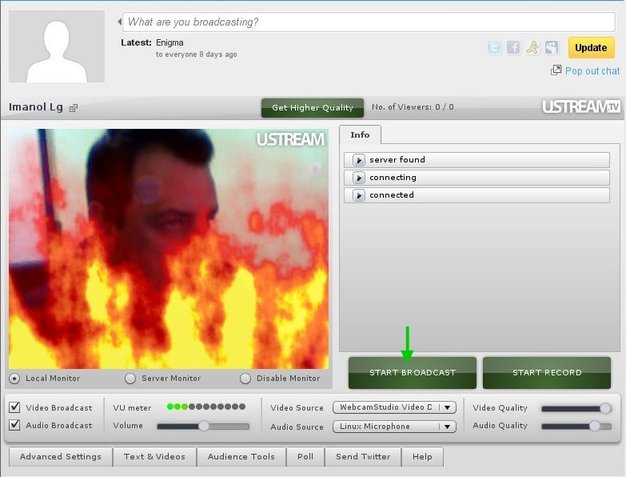Screen dimensions: 626x477
Task: Open the Poll tab
Action: 305,457
